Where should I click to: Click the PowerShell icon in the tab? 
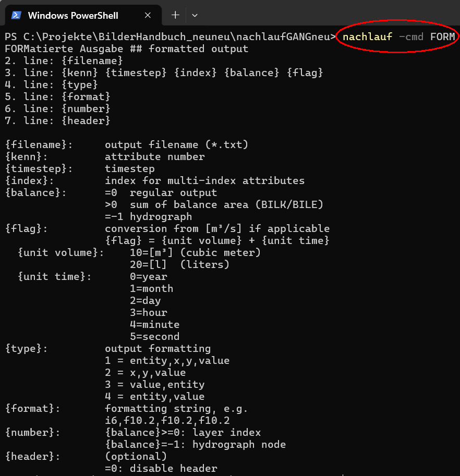[x=16, y=15]
